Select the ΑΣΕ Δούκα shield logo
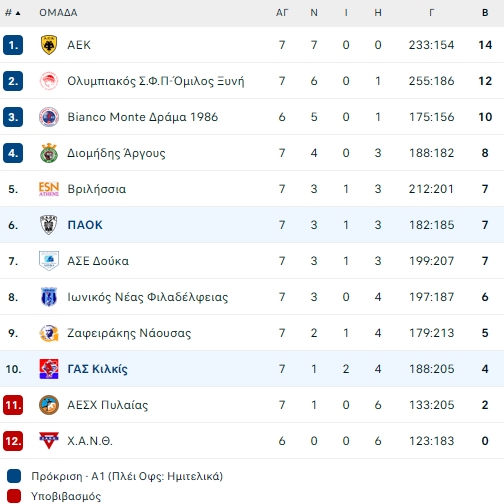Viewport: 504px width, 504px height. pos(49,261)
